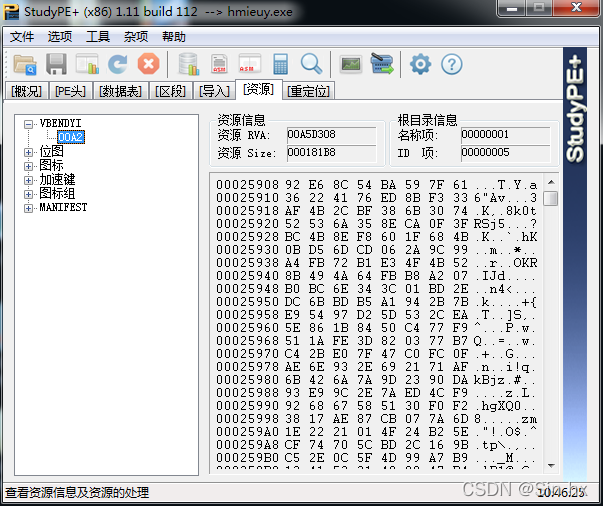
Task: Open the 帮助 menu
Action: [x=173, y=37]
